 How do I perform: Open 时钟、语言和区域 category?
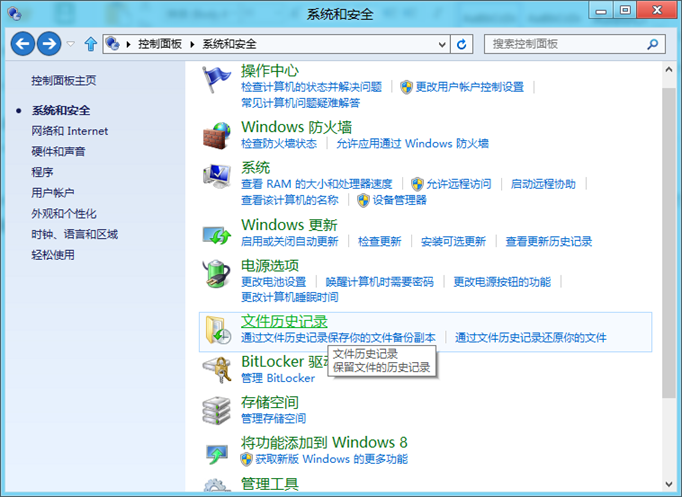click(74, 234)
